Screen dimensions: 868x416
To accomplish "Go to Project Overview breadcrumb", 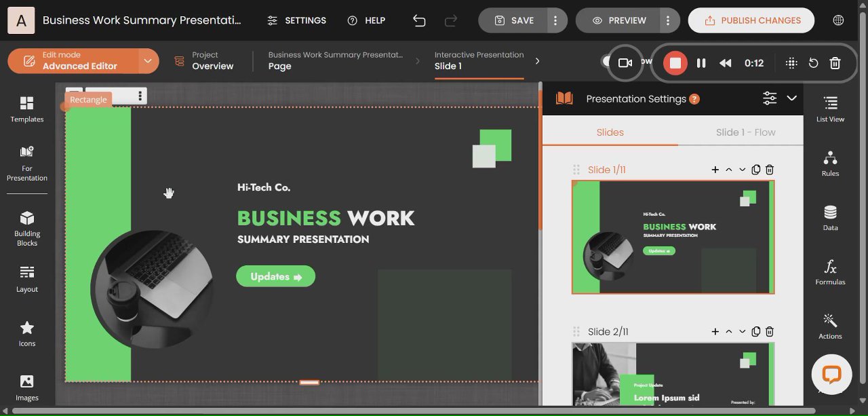I will point(204,61).
